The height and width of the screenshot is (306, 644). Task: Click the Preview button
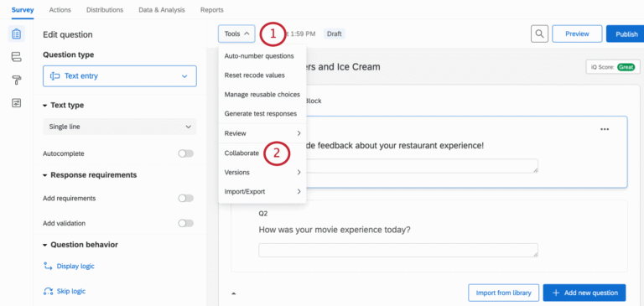point(577,34)
